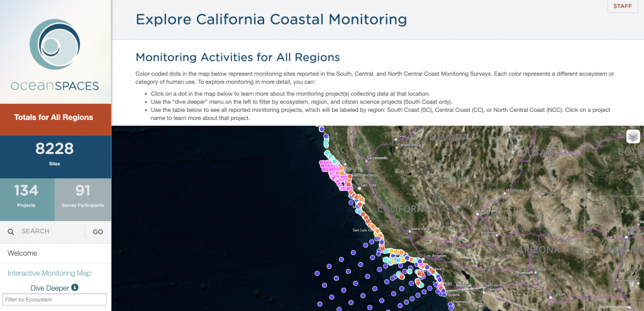Open the Filter by Ecosystem dropdown
644x311 pixels.
pyautogui.click(x=55, y=300)
